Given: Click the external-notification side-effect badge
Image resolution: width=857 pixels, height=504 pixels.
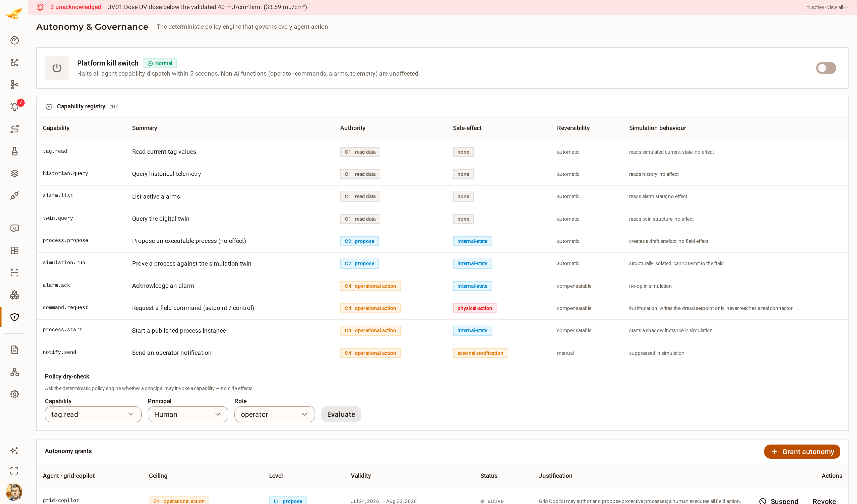Looking at the screenshot, I should tap(480, 353).
